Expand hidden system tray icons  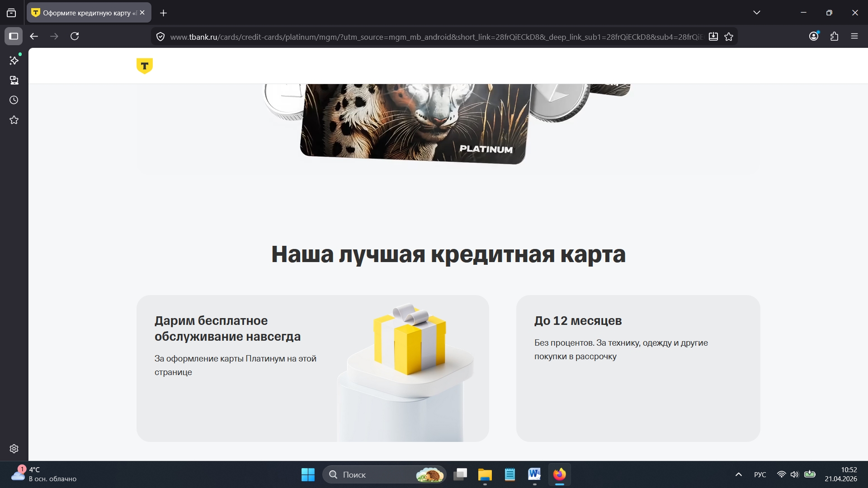[738, 474]
